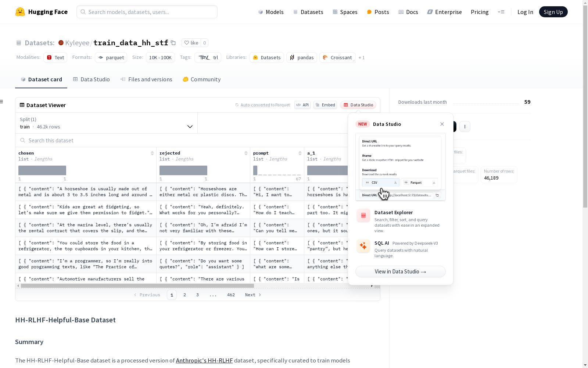The image size is (588, 368).
Task: Open the cell starting "You could store the food"
Action: pos(86,246)
